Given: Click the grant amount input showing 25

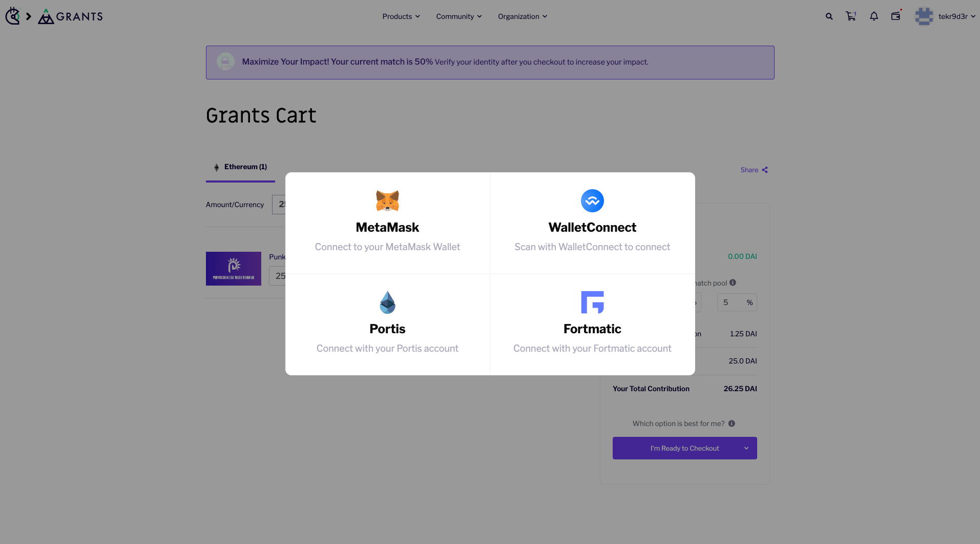Looking at the screenshot, I should click(278, 276).
